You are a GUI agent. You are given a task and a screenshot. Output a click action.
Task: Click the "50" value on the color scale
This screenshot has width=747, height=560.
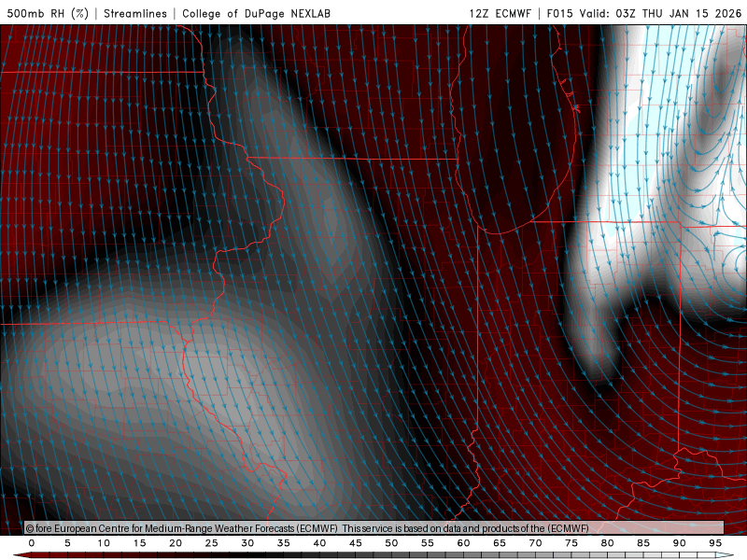pyautogui.click(x=391, y=543)
